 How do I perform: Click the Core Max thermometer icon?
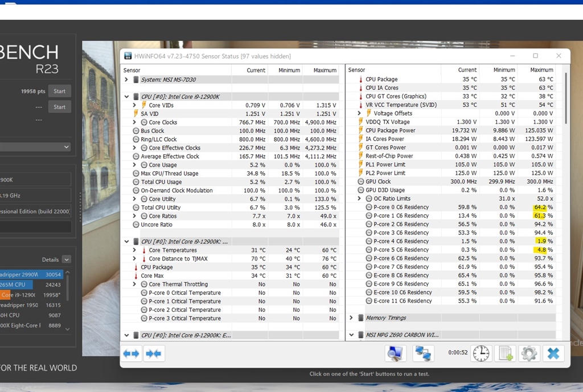tap(136, 276)
